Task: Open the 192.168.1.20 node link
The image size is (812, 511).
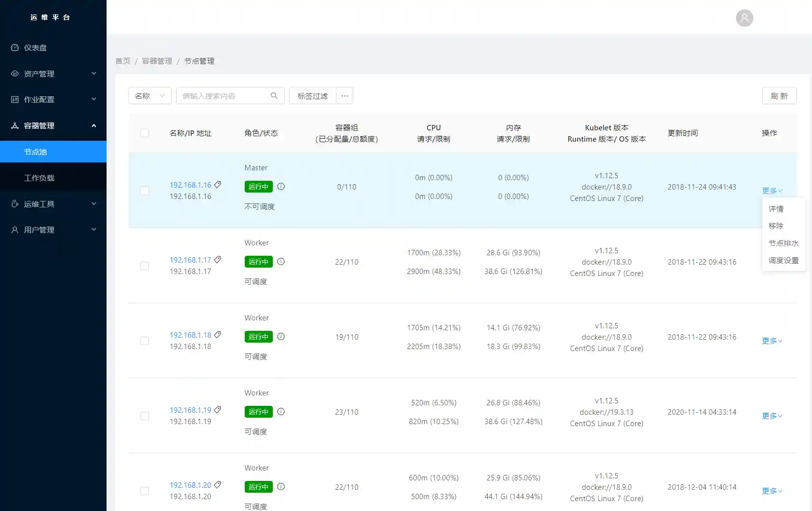Action: (190, 485)
